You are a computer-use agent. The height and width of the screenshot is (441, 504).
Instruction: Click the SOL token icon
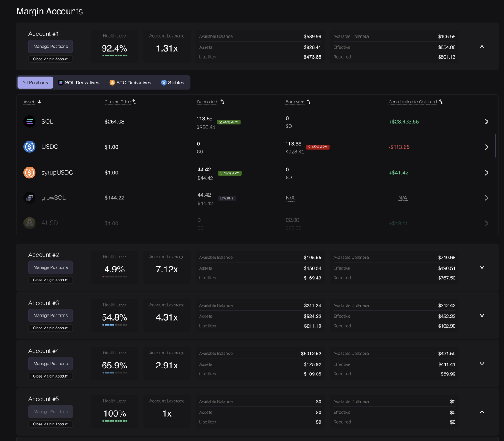30,122
